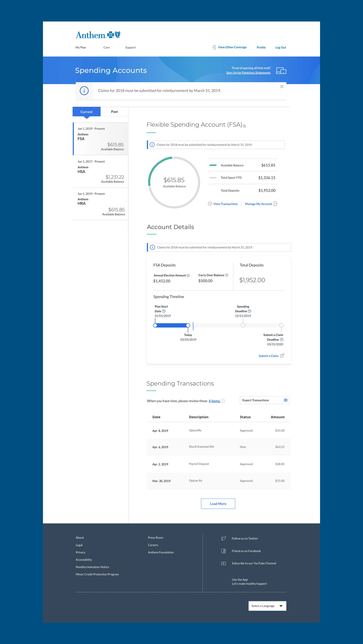
Task: Select the Payroll Deposit transaction row
Action: tap(219, 464)
